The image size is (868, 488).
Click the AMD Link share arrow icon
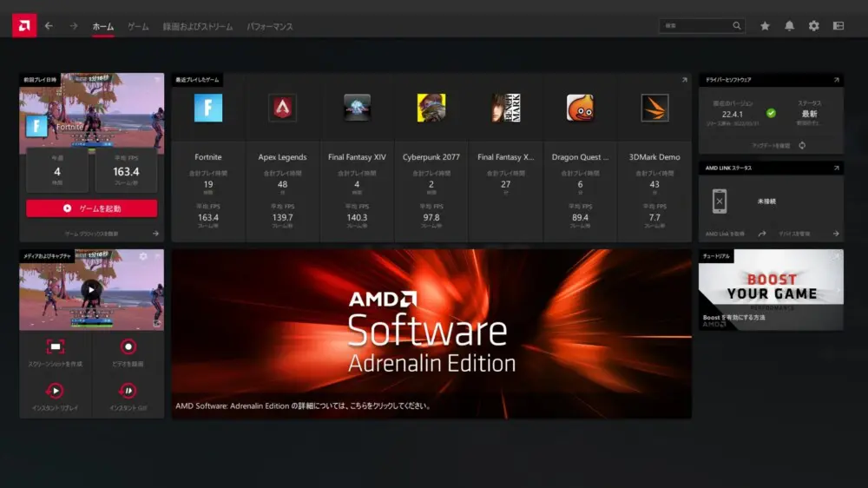pyautogui.click(x=762, y=234)
